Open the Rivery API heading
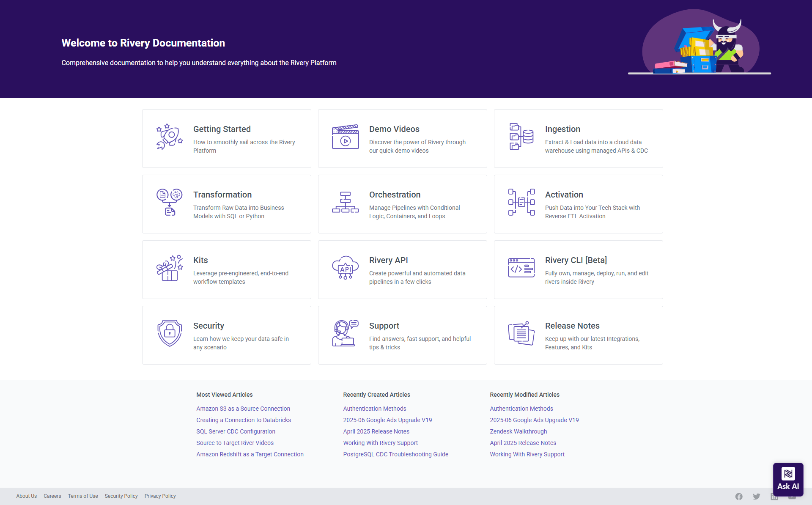 point(388,260)
